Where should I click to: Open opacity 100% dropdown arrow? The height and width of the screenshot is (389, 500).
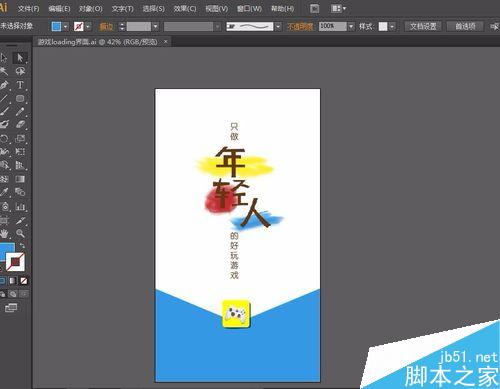coord(351,26)
